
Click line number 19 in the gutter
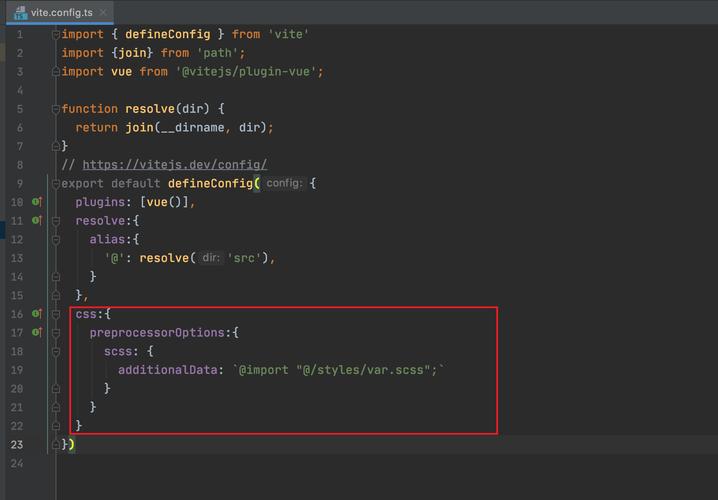coord(17,370)
